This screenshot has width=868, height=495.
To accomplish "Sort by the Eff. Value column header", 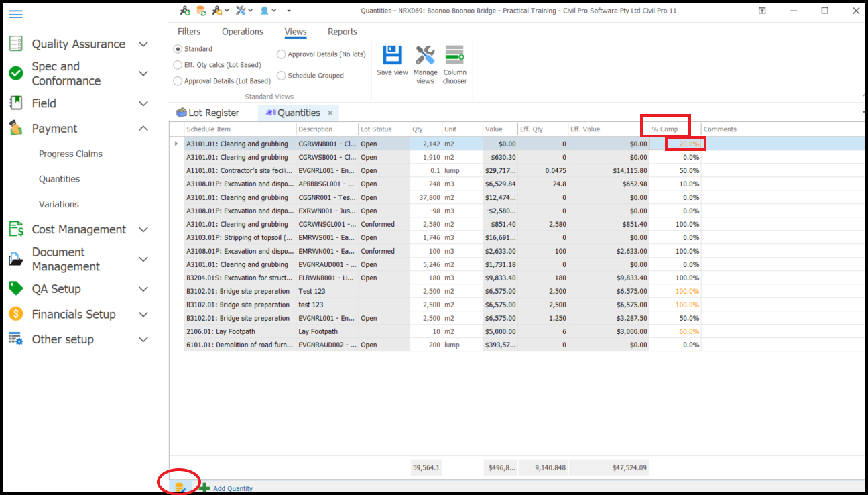I will (608, 129).
